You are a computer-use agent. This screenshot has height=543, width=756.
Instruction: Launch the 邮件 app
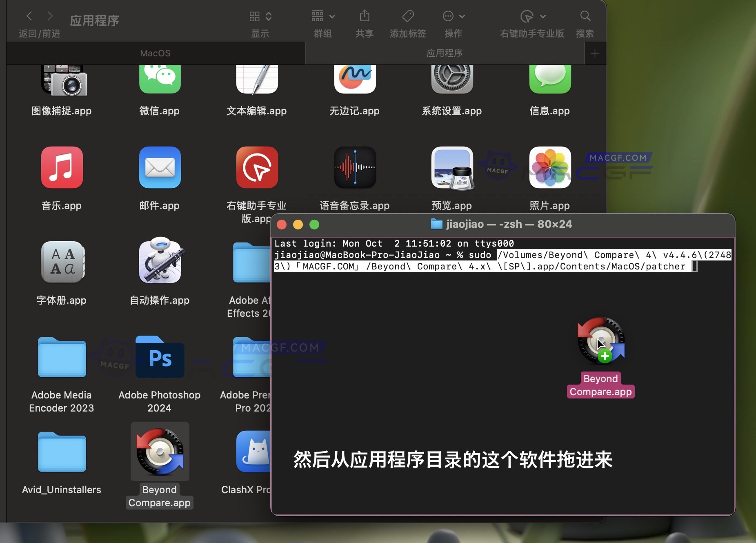pos(160,168)
